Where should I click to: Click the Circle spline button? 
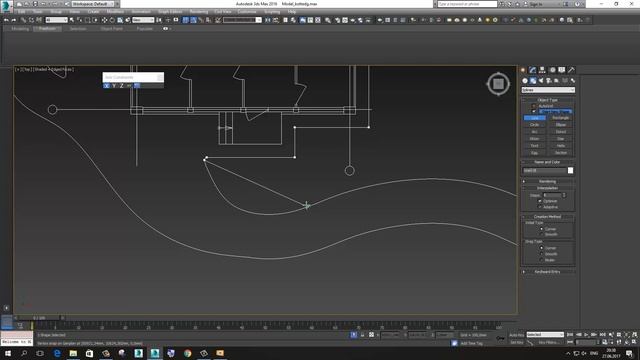pos(535,124)
